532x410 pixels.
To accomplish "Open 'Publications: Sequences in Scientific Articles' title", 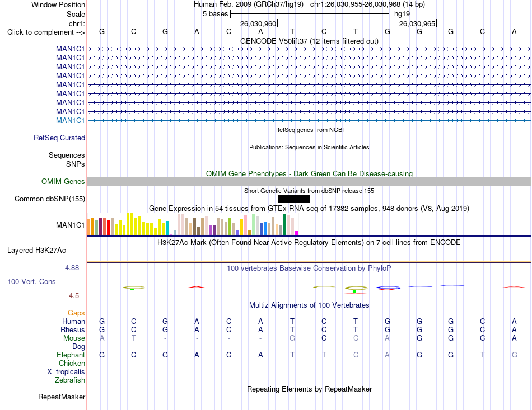I will click(309, 147).
